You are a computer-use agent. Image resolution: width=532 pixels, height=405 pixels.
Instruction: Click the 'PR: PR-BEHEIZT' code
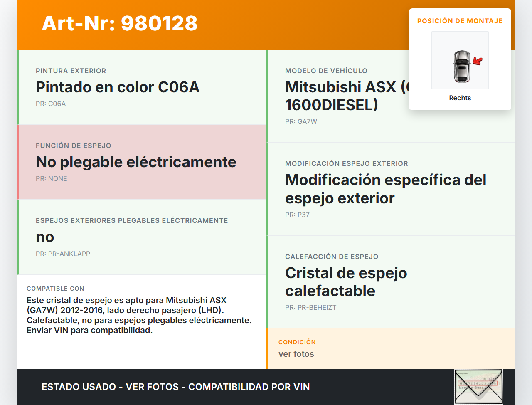[x=310, y=308]
